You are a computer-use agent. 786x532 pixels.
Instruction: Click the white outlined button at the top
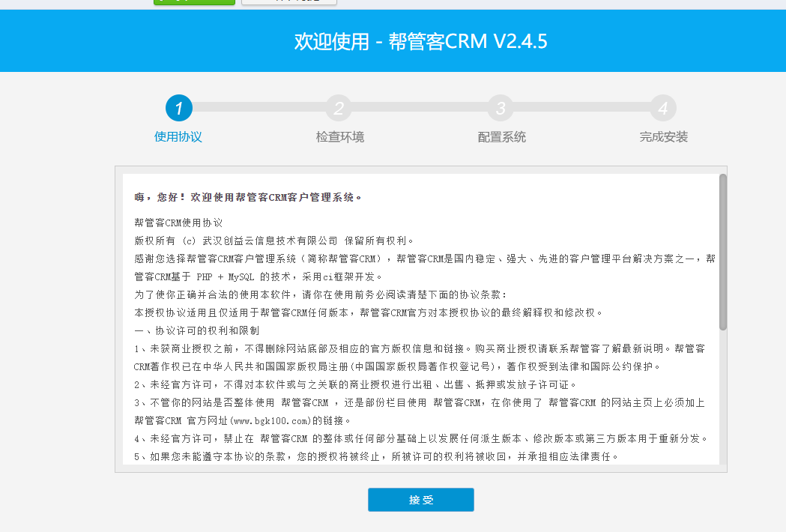288,1
